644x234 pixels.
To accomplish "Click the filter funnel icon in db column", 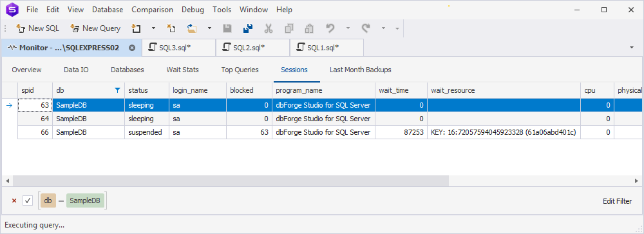I will [117, 90].
